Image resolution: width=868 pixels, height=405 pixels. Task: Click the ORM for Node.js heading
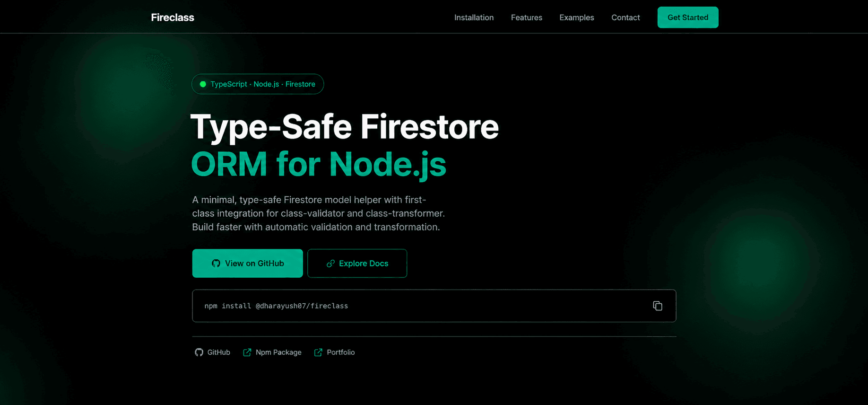pyautogui.click(x=319, y=164)
